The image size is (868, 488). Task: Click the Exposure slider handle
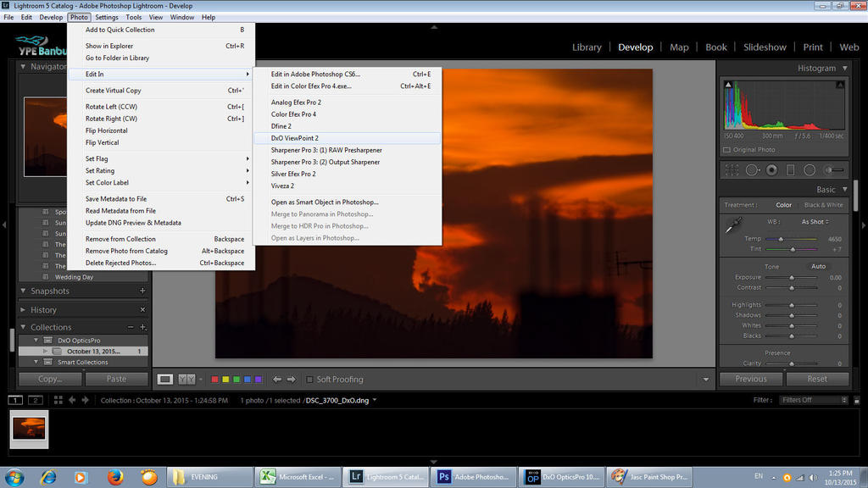tap(792, 278)
